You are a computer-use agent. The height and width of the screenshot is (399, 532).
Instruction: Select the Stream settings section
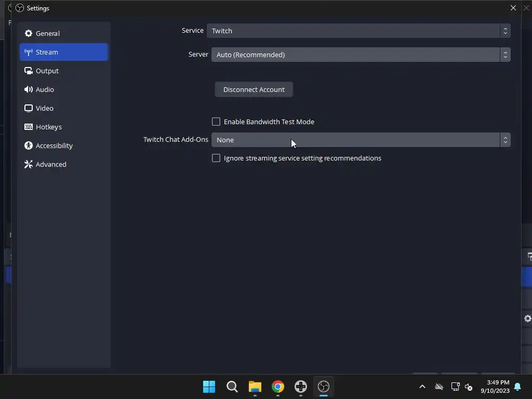pos(64,52)
